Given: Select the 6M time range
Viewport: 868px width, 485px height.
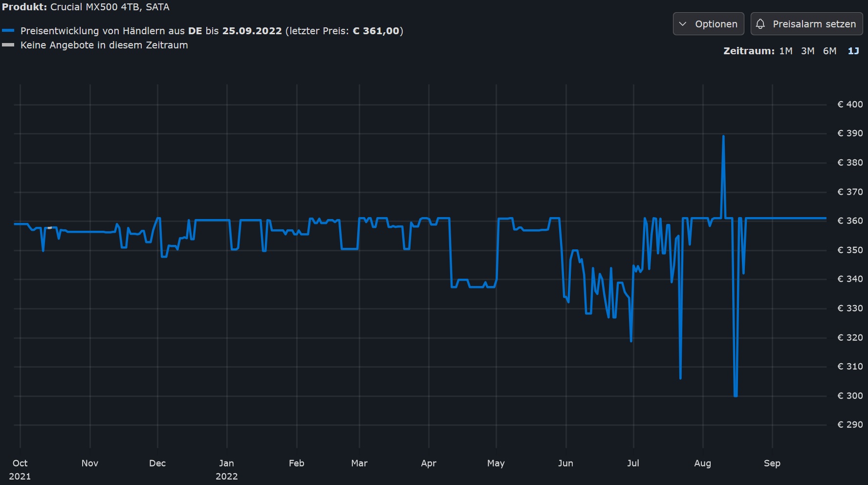Looking at the screenshot, I should (x=829, y=51).
